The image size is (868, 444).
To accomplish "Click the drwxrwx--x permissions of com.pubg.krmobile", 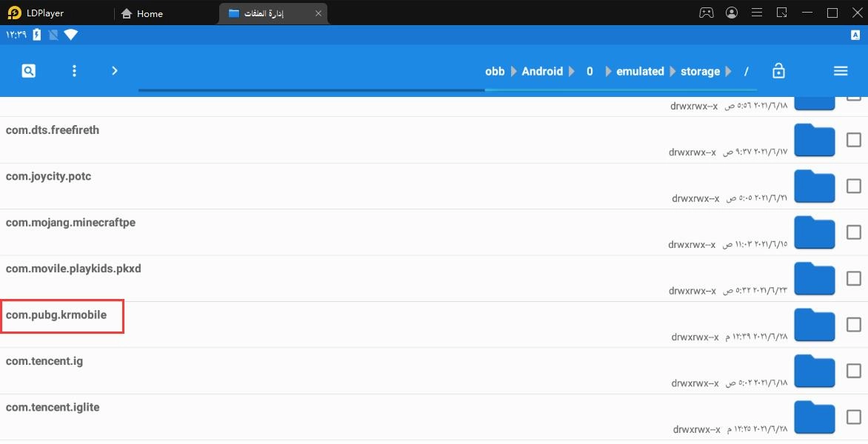I will 695,337.
